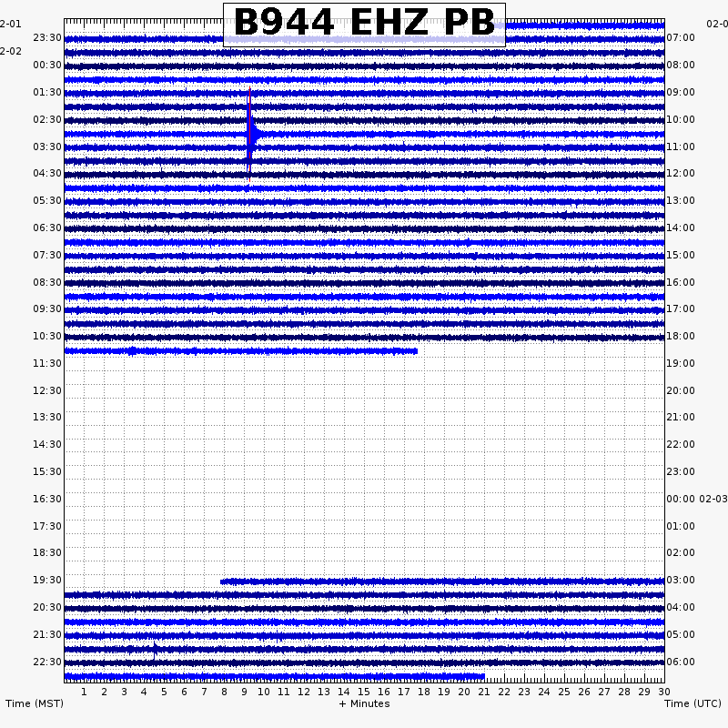The width and height of the screenshot is (728, 728).
Task: Select the 17:30 MST time label
Action: click(47, 527)
